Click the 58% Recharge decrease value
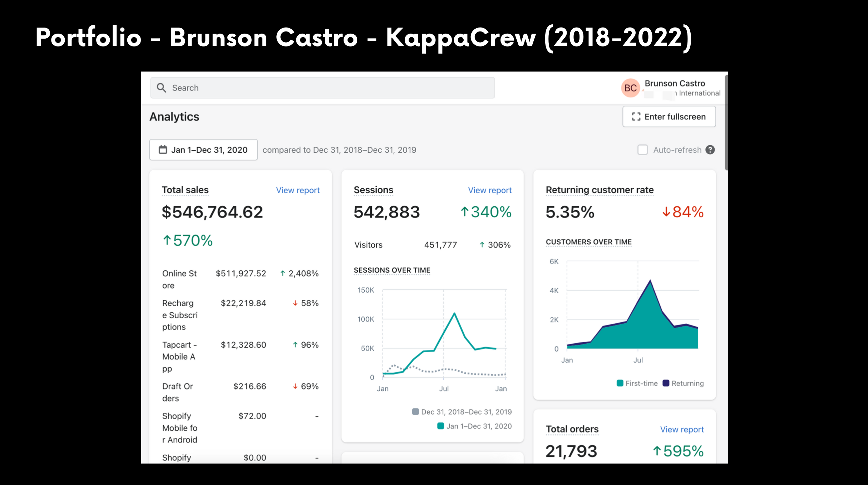The width and height of the screenshot is (868, 485). (x=306, y=303)
